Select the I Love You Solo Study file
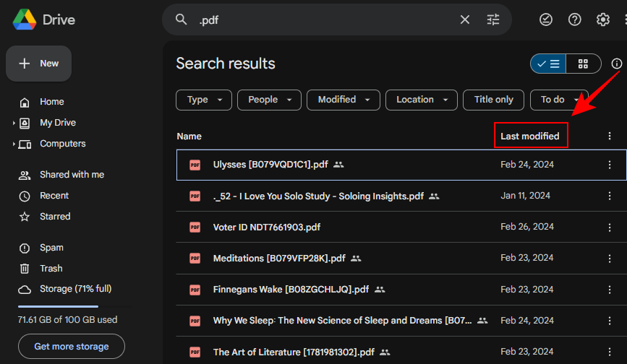The image size is (627, 364). 318,196
